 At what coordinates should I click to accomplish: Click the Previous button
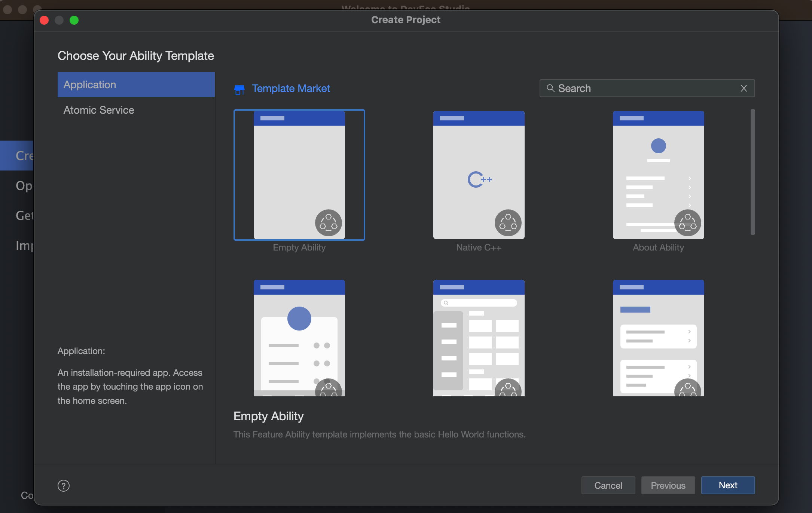tap(668, 485)
